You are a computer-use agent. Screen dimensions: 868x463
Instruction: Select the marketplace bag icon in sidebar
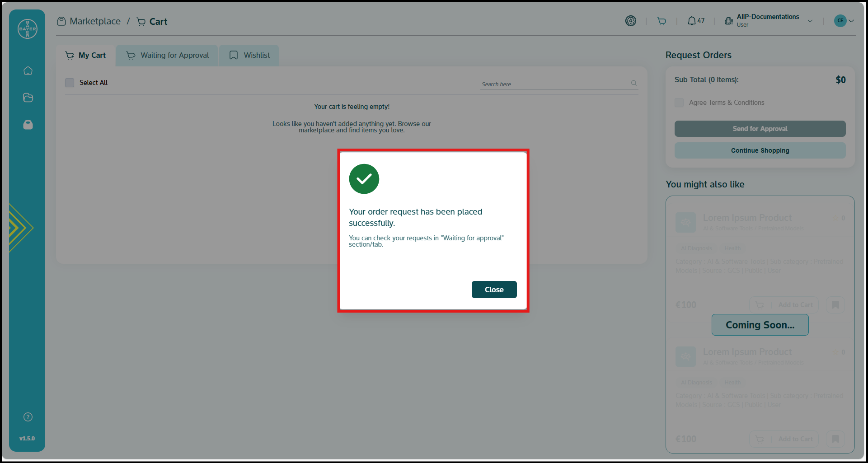[28, 125]
